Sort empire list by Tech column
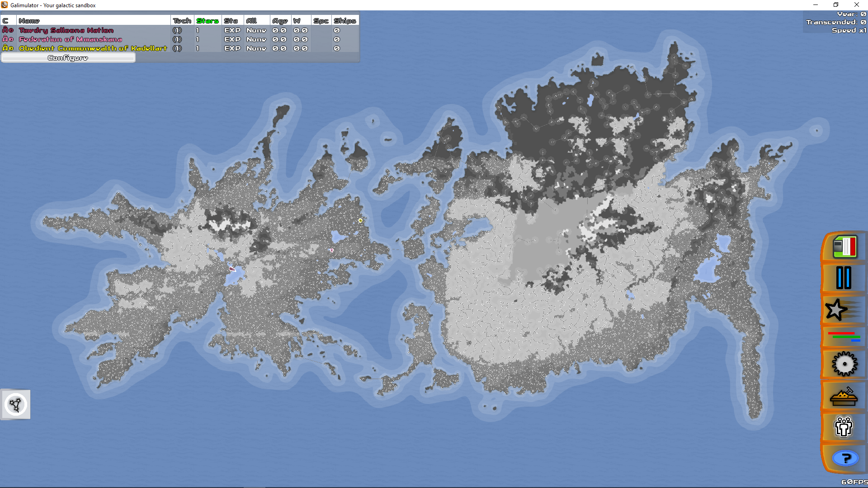Viewport: 868px width, 488px height. [x=182, y=21]
